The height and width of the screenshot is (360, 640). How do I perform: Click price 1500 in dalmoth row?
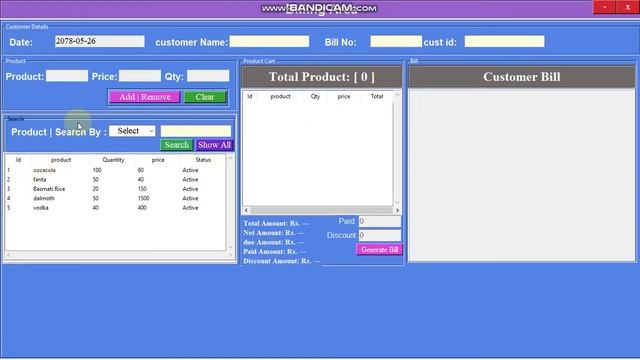(x=143, y=198)
